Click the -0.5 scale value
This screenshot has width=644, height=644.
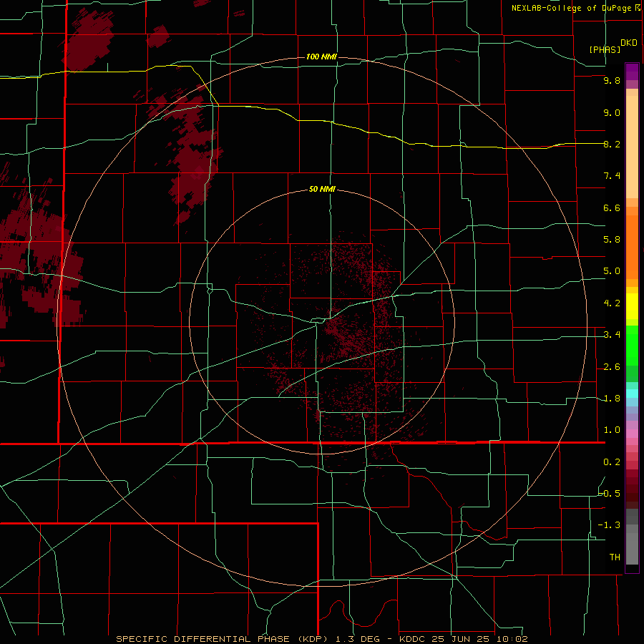point(610,493)
